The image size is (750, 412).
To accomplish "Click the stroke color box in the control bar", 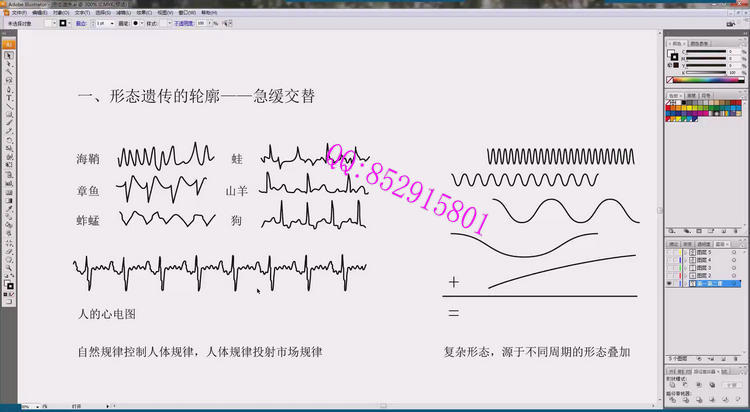I will (63, 22).
